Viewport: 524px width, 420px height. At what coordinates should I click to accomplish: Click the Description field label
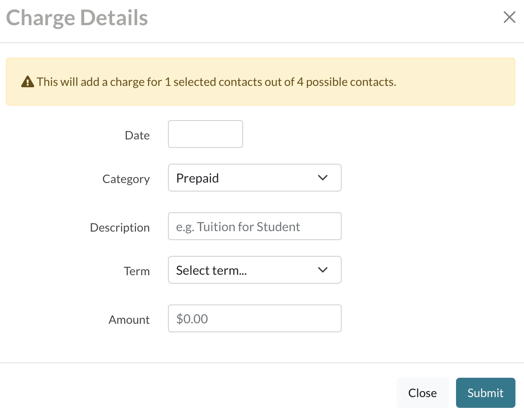[x=120, y=228]
